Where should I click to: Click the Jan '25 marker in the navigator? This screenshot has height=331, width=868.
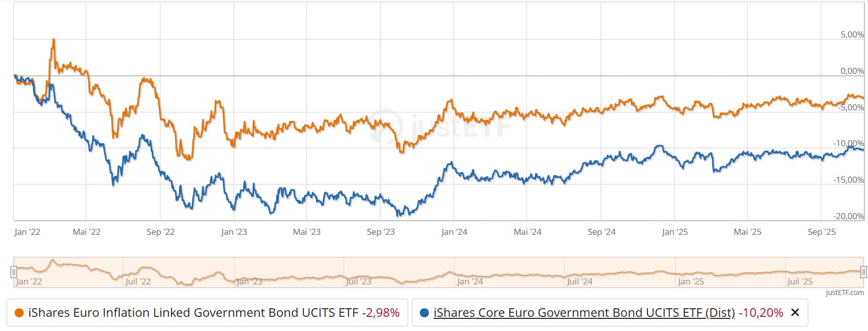690,281
